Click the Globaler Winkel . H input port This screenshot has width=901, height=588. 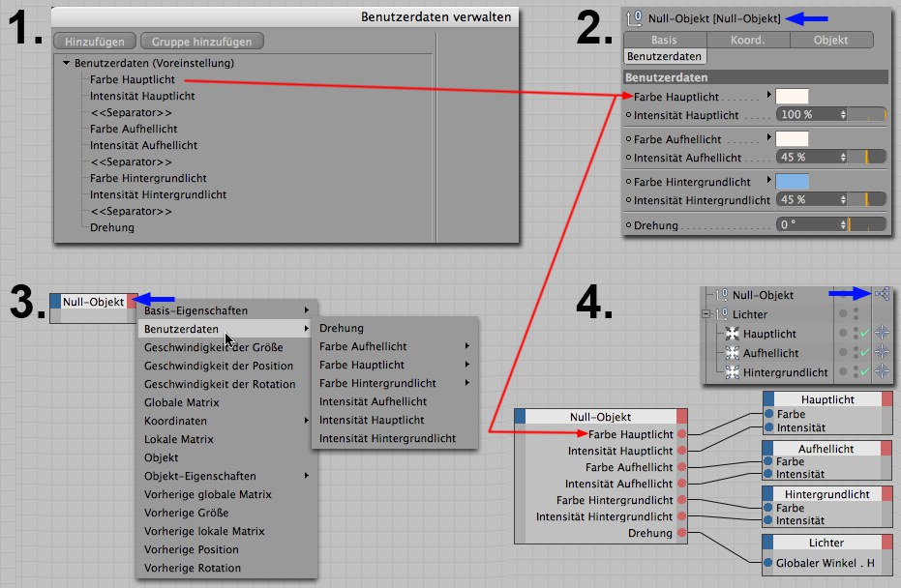[x=768, y=563]
